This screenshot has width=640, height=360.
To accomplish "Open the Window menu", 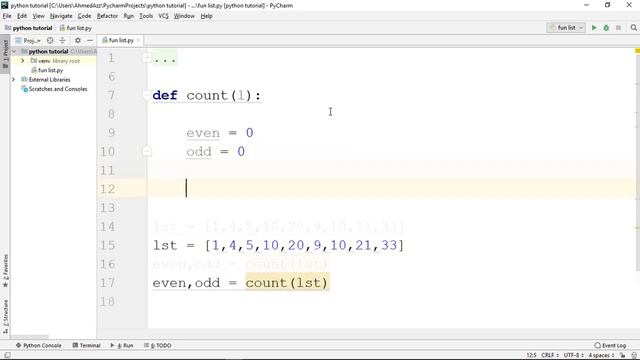I will (x=184, y=16).
